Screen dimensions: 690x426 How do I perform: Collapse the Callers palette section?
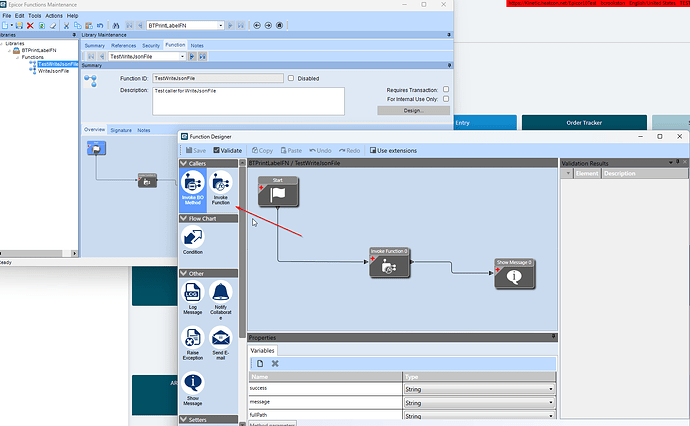click(x=184, y=163)
